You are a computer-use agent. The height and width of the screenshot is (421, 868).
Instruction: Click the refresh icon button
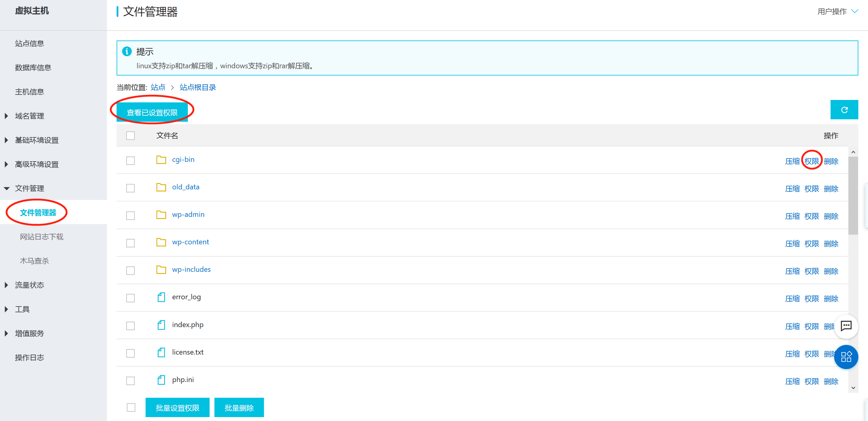coord(844,110)
